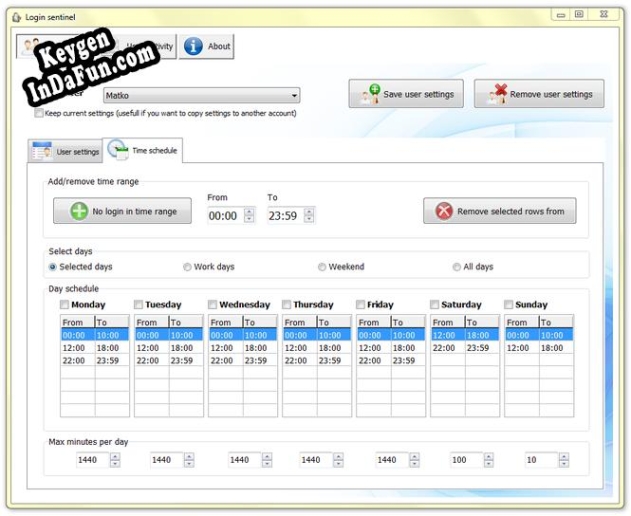This screenshot has width=631, height=516.
Task: Open the About tab
Action: click(x=206, y=46)
